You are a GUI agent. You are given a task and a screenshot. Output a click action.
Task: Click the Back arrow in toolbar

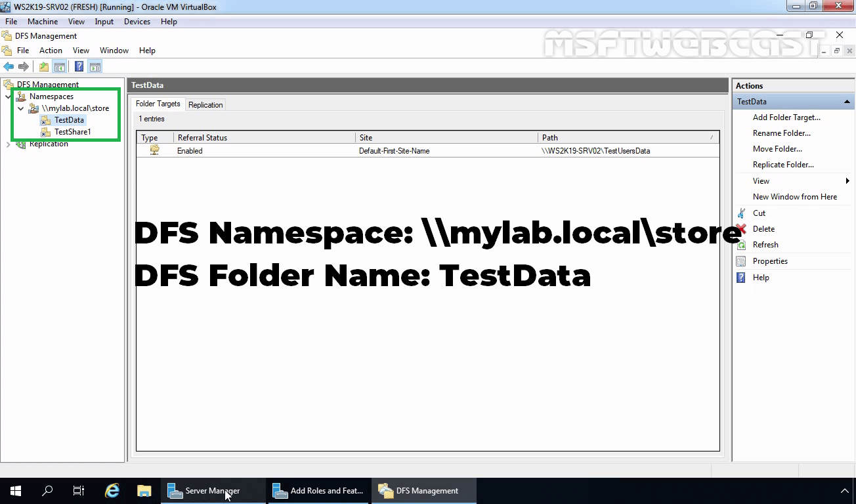tap(9, 66)
